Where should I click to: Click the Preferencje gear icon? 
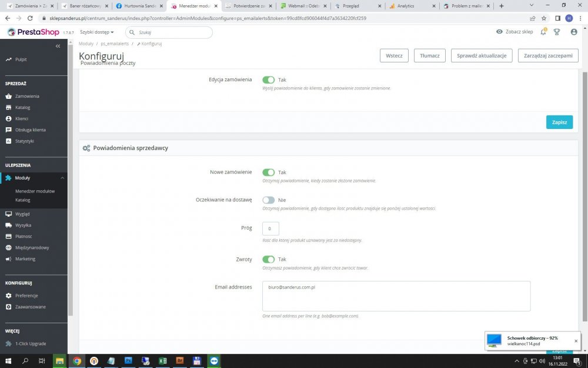9,296
